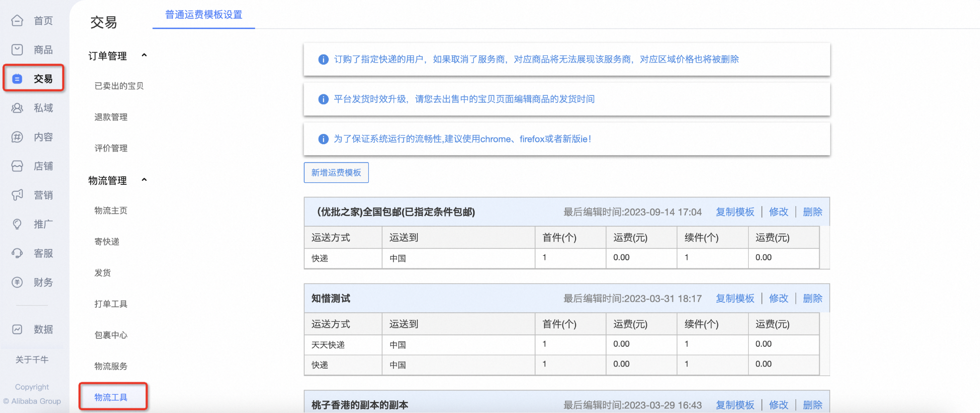Click 最后编辑时间:2023-03-31 18:17 timestamp

coord(632,298)
